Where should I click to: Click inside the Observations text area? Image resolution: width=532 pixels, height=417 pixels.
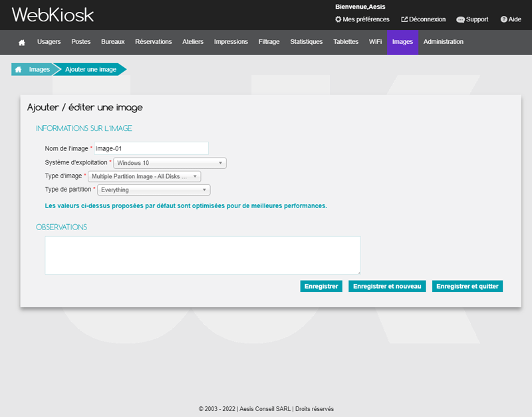point(203,255)
